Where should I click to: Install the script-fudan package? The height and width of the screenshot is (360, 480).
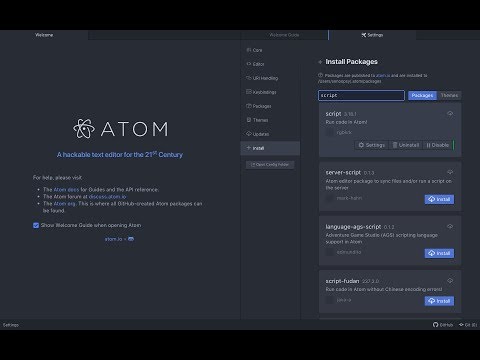coord(439,301)
